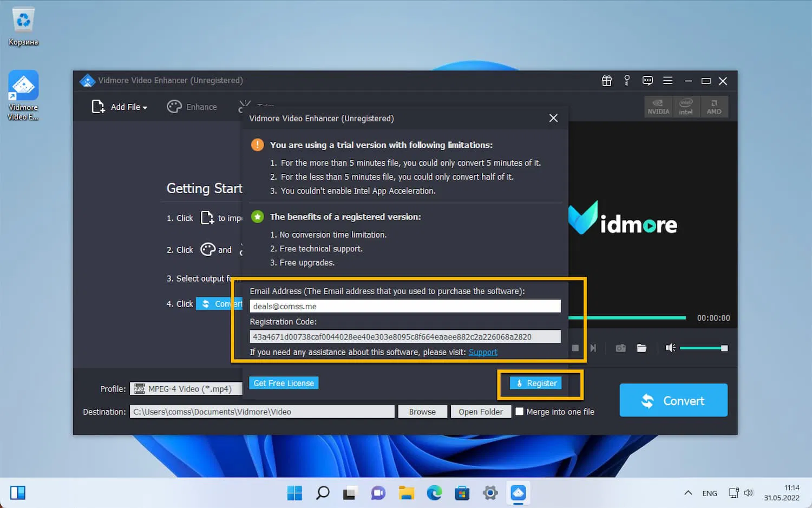812x508 pixels.
Task: Open File Explorer from the taskbar
Action: click(406, 493)
